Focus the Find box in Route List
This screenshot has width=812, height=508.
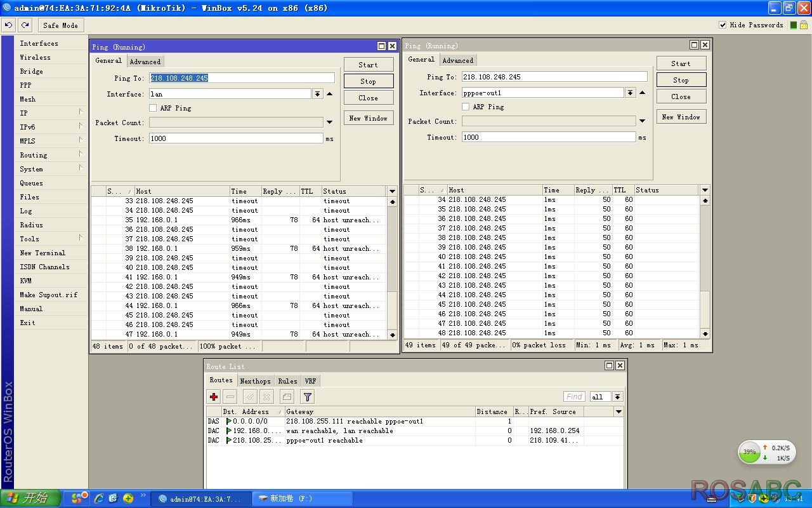pyautogui.click(x=575, y=397)
